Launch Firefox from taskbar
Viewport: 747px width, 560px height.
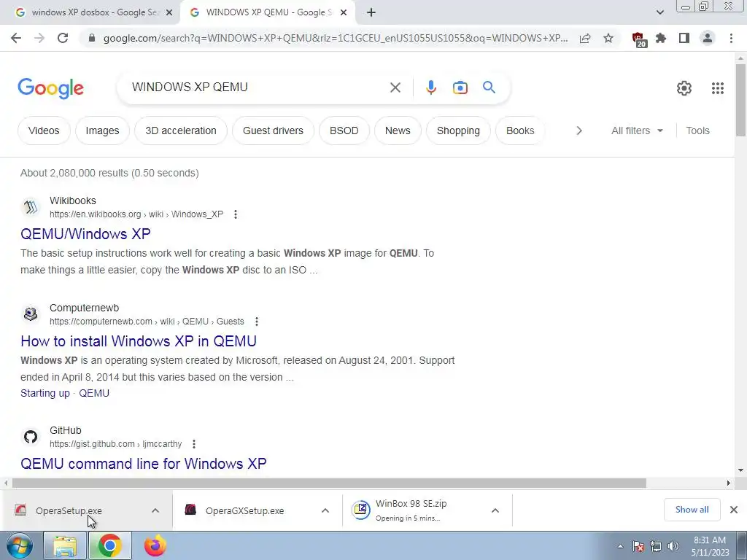pyautogui.click(x=155, y=545)
